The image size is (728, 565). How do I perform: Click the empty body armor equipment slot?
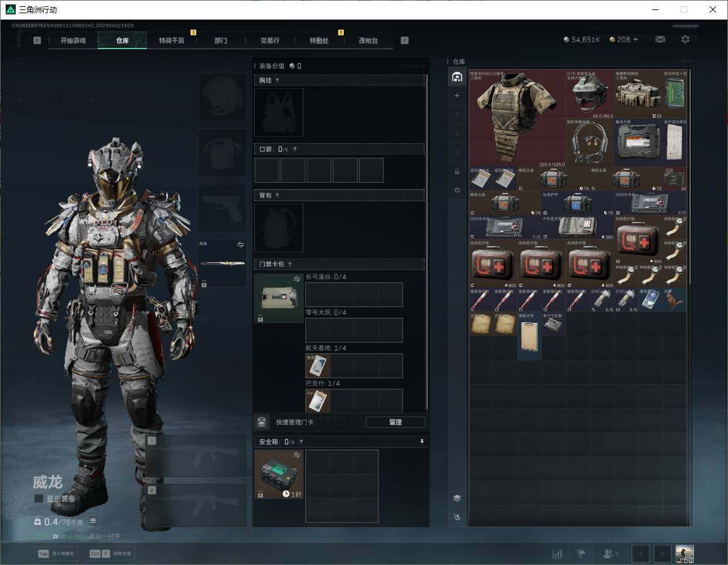(223, 153)
